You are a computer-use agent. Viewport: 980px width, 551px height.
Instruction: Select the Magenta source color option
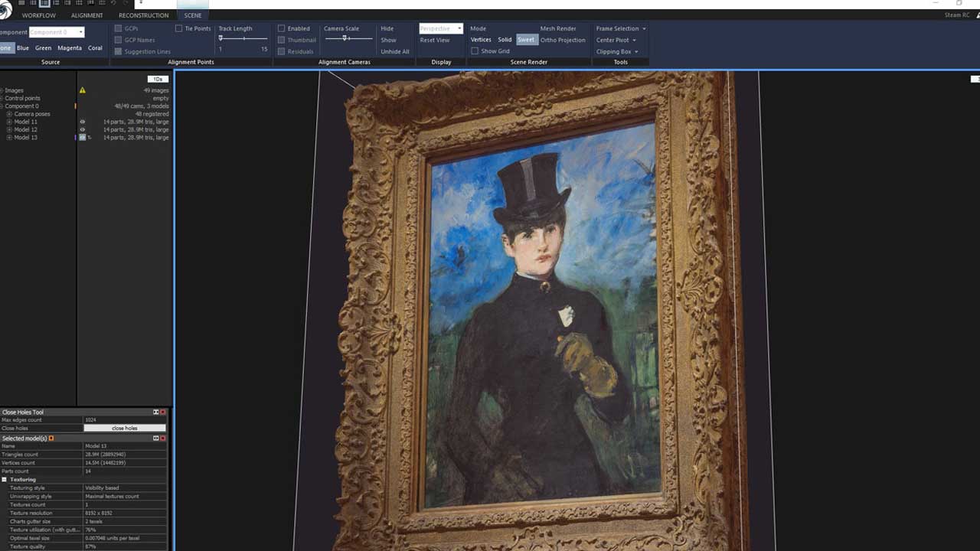point(69,47)
